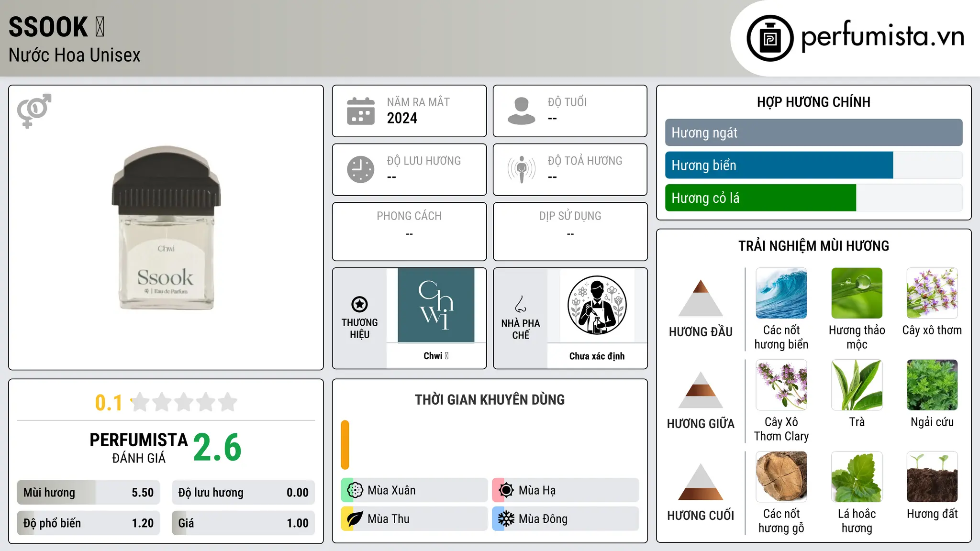This screenshot has width=980, height=551.
Task: Click the SSOOK perfume title
Action: pos(56,27)
